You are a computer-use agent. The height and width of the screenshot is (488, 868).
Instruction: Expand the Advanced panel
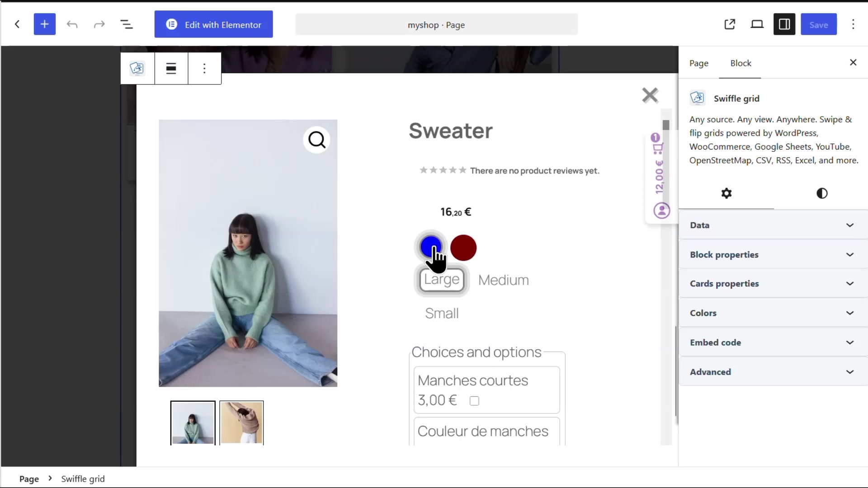click(x=773, y=372)
